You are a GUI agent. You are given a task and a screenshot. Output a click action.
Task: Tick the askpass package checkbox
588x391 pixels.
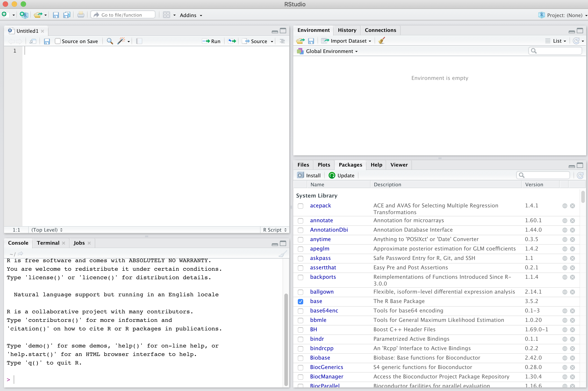click(300, 259)
